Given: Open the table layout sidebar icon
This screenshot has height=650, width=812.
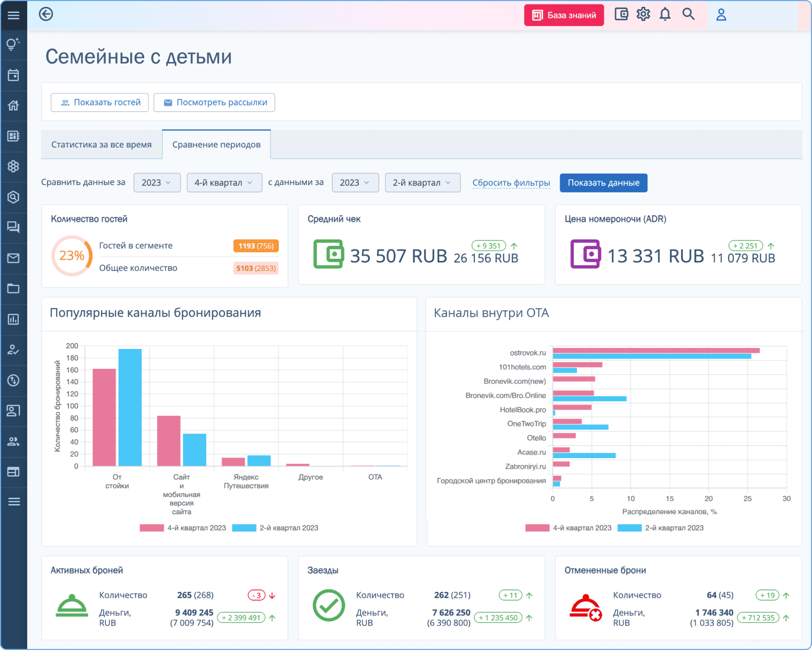Looking at the screenshot, I should 13,471.
